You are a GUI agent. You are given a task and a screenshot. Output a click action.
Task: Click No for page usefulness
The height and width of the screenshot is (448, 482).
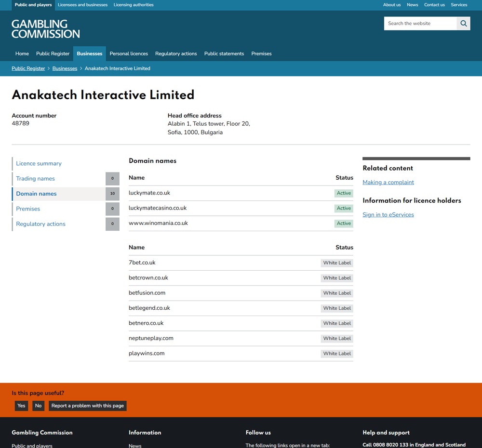[39, 406]
